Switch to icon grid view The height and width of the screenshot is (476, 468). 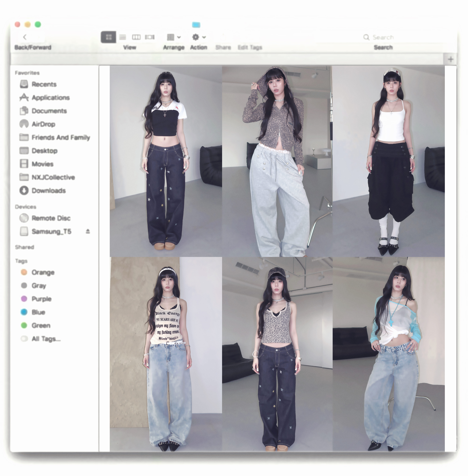(x=108, y=37)
